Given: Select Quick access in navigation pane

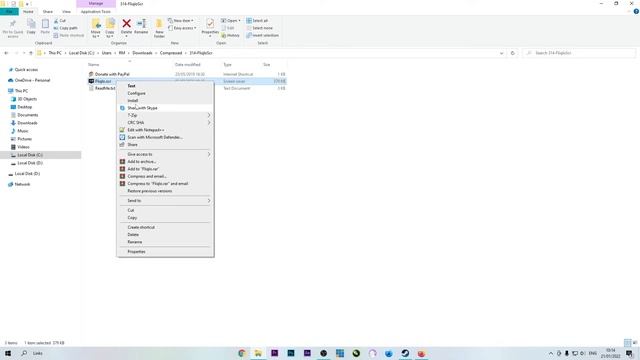Looking at the screenshot, I should pyautogui.click(x=26, y=70).
